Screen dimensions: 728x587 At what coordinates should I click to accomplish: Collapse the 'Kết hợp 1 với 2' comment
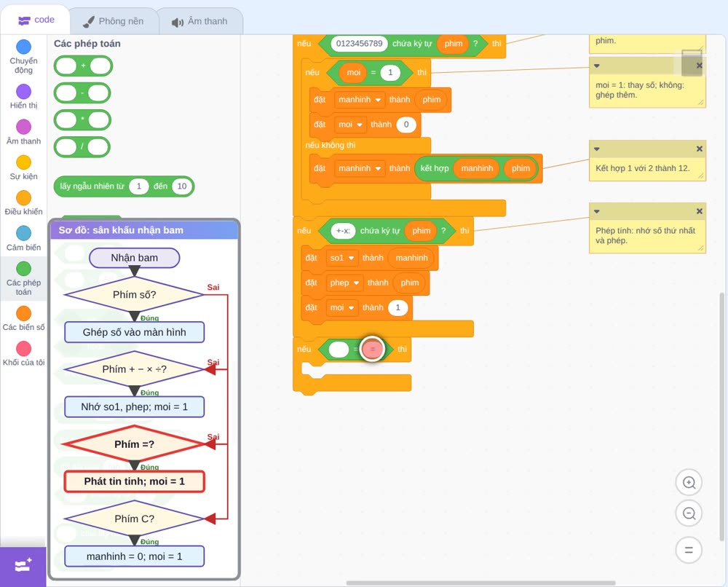pos(597,149)
